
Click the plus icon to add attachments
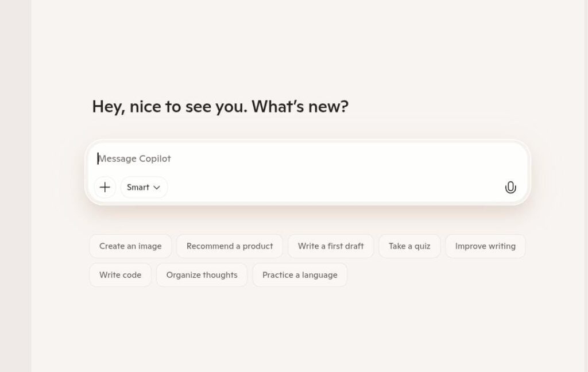(x=105, y=187)
